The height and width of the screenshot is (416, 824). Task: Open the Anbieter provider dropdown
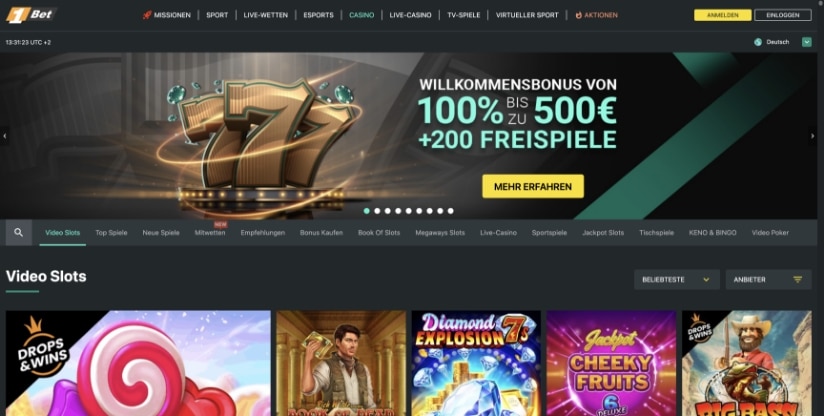pyautogui.click(x=768, y=280)
